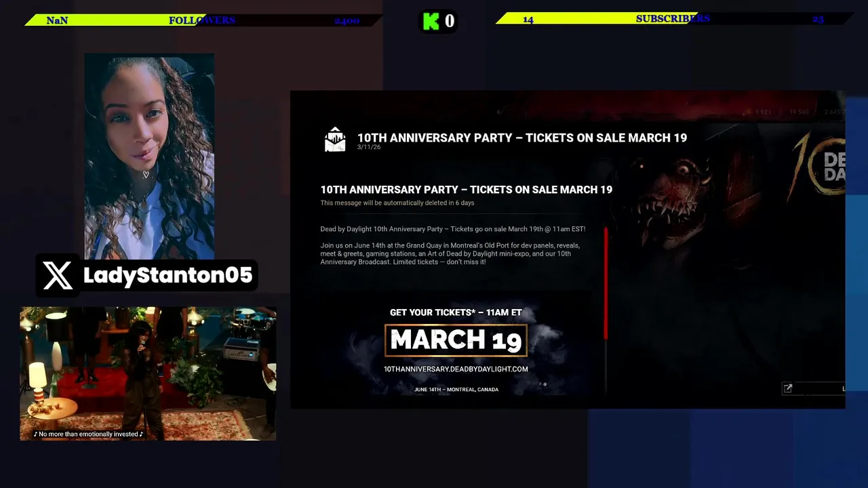This screenshot has width=868, height=488.
Task: Click 'JUNE 14TH – MONTREAL, CANADA' text
Action: point(456,390)
